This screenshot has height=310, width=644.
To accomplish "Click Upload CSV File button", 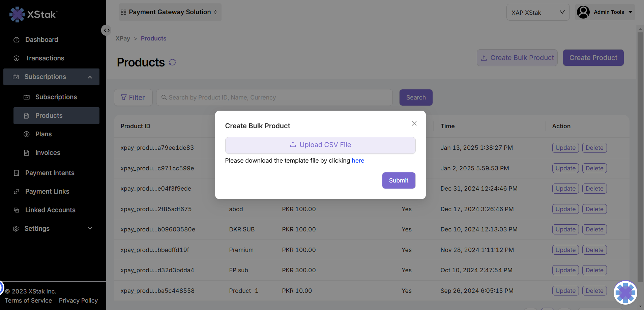I will (320, 145).
